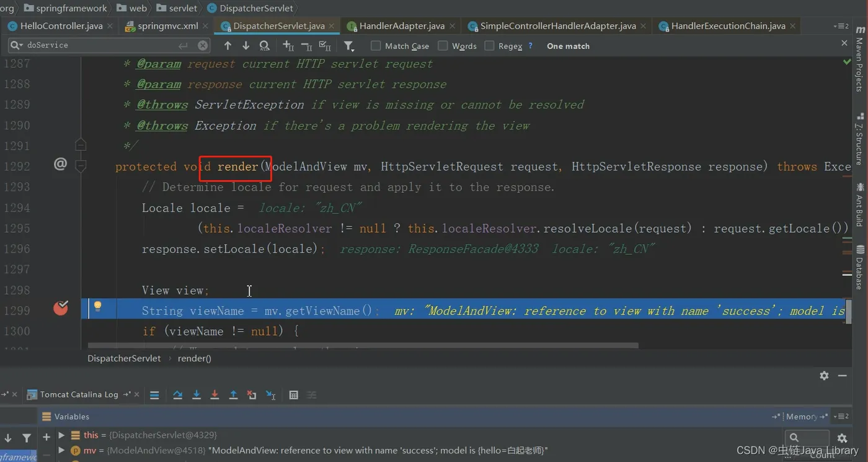The image size is (868, 462).
Task: Open the Database side panel
Action: point(859,267)
